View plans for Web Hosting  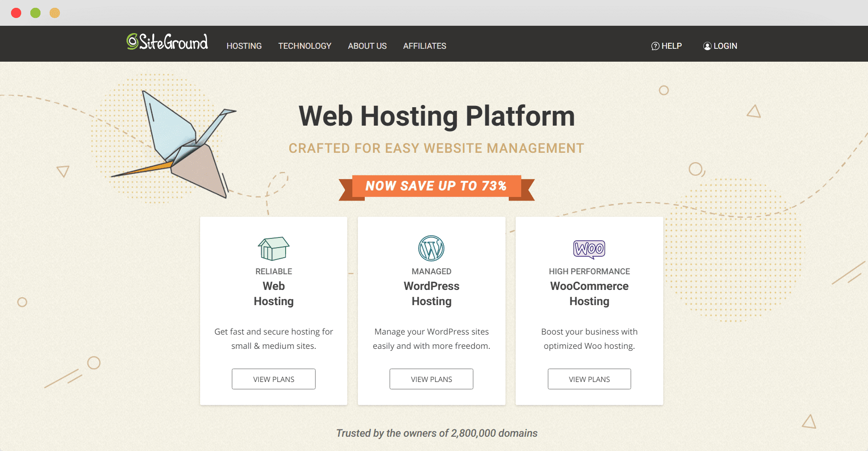(x=274, y=379)
